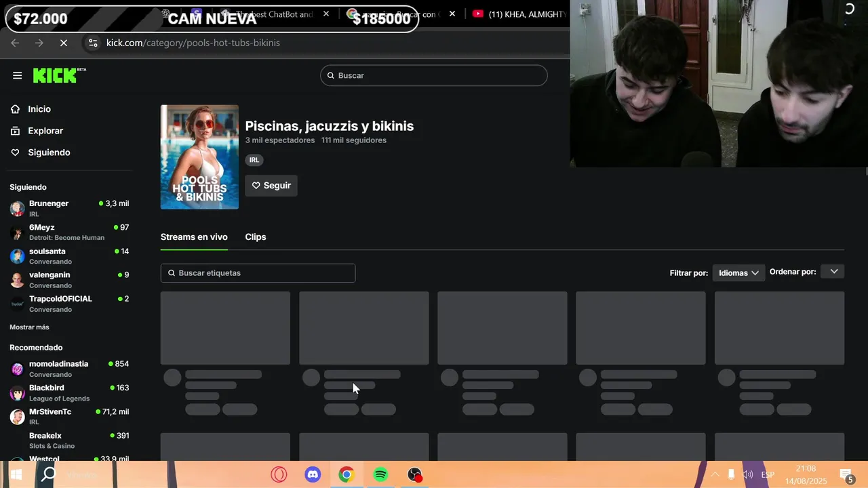Click the magnifier icon in Buscar etiquetas
This screenshot has width=868, height=488.
point(172,273)
